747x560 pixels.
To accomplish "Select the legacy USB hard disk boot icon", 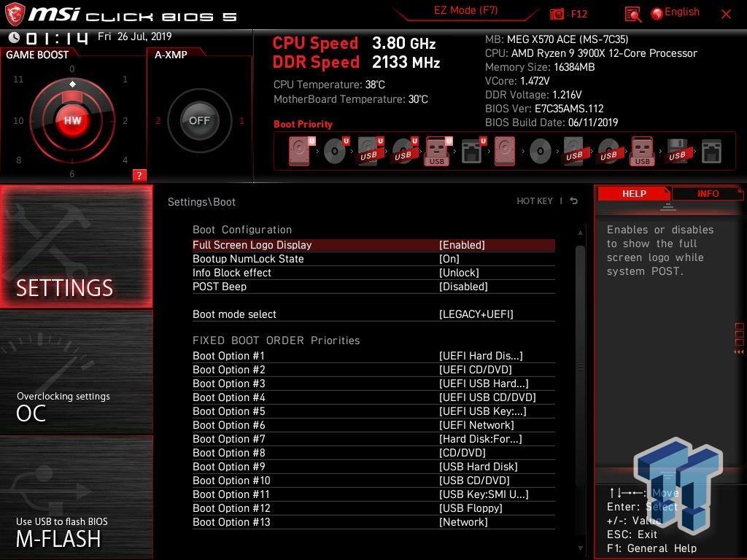I will pyautogui.click(x=575, y=151).
